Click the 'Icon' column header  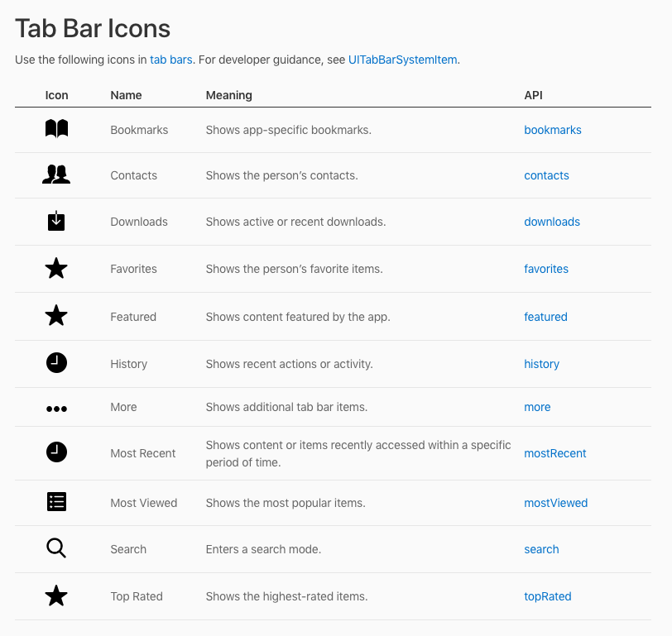click(56, 95)
